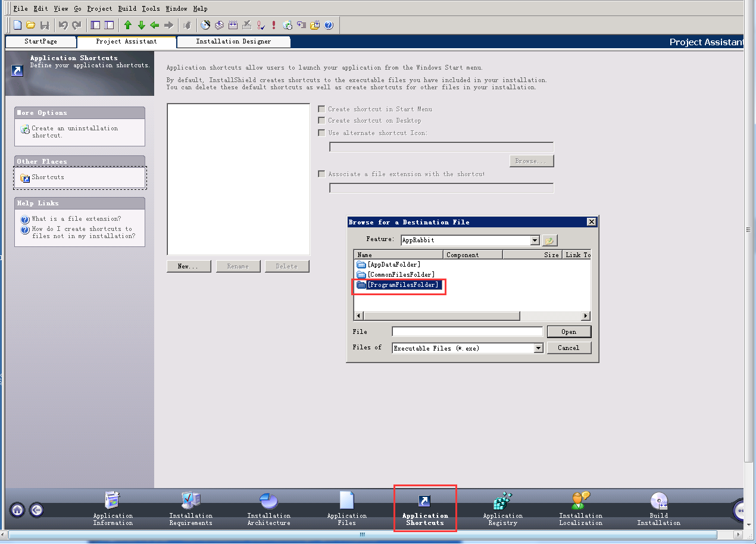Switch to Installation Designer tab
756x544 pixels.
pyautogui.click(x=233, y=42)
